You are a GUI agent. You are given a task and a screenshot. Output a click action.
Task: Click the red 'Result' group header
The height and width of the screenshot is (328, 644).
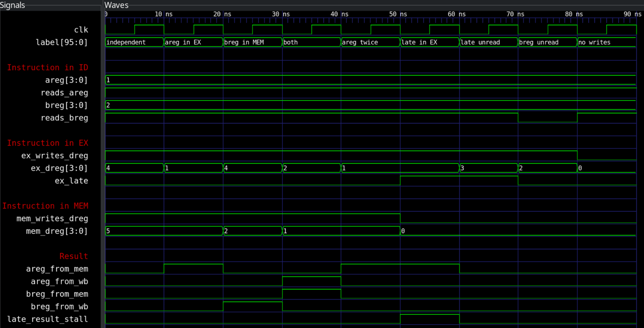click(x=74, y=256)
